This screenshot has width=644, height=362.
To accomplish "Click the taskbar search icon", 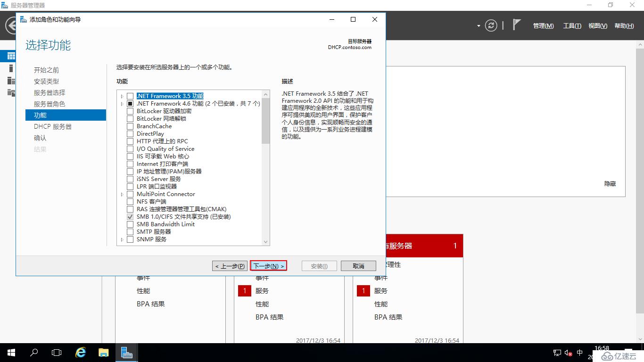I will tap(34, 353).
